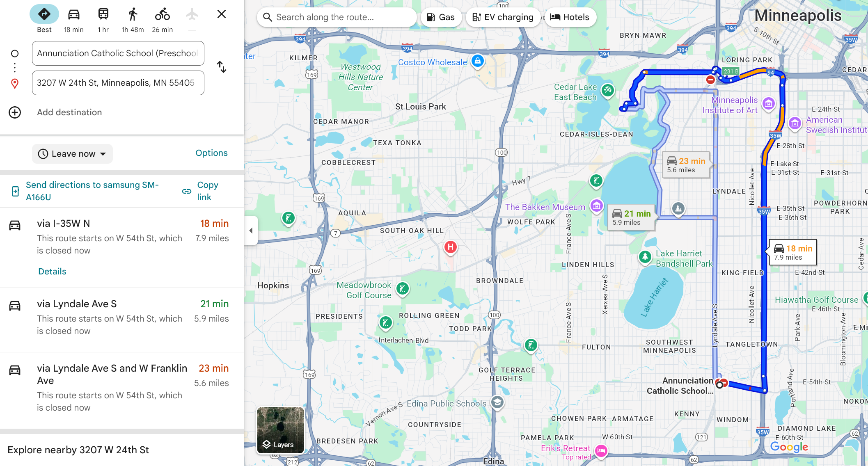Click the golf pin near Hwy 7

click(596, 180)
